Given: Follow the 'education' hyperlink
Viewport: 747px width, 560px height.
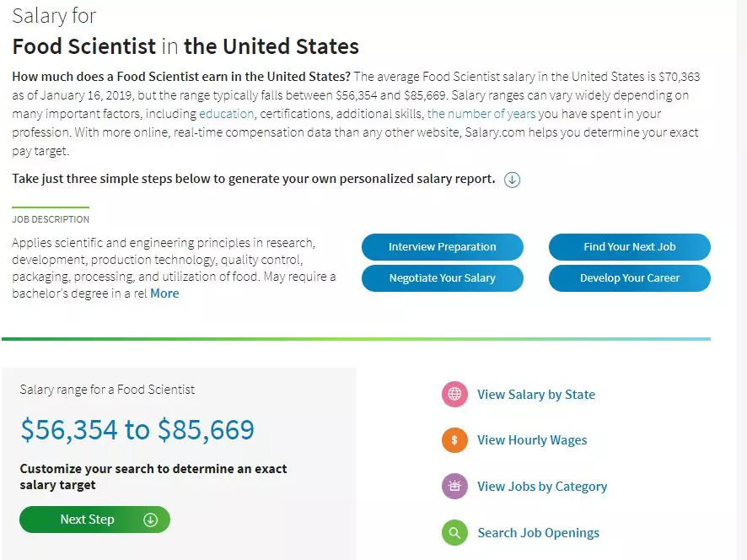Looking at the screenshot, I should [226, 114].
